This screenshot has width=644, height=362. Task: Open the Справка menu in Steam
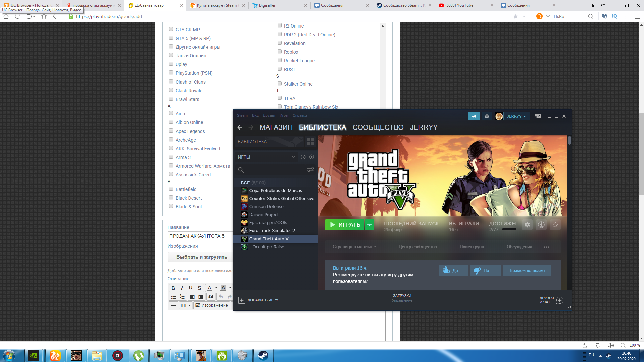[x=300, y=115]
